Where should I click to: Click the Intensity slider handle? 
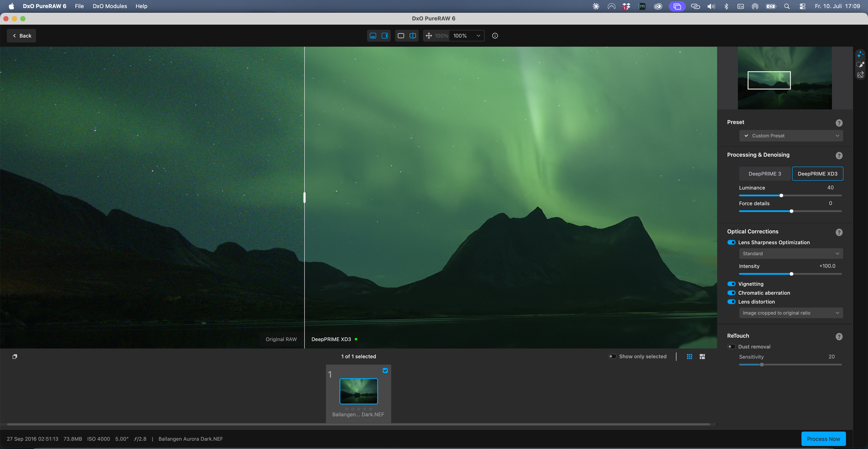[x=791, y=274]
